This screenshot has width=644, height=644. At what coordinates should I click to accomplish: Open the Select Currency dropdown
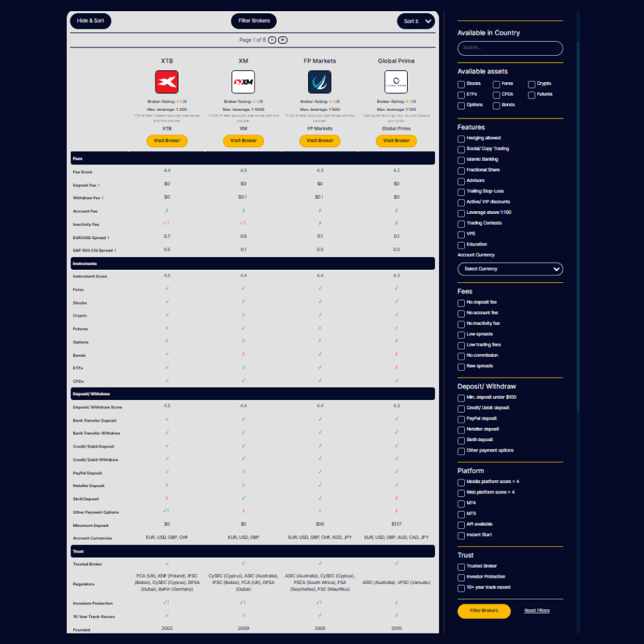[x=510, y=269]
